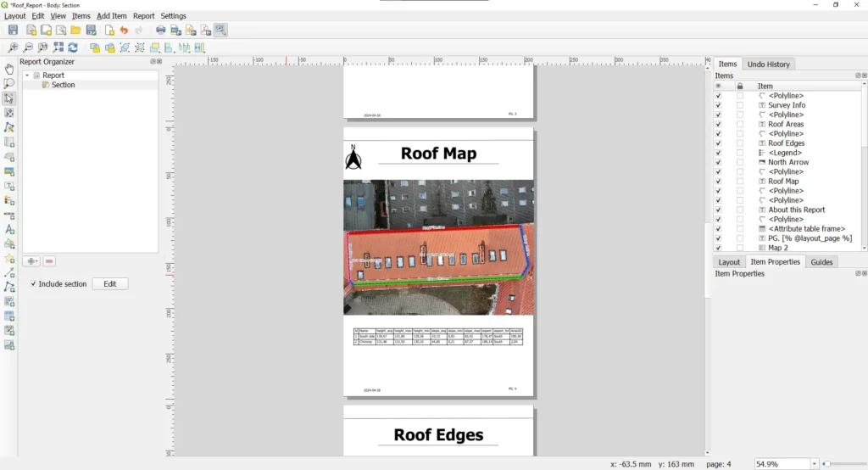The image size is (868, 470).
Task: Switch to the Undo History tab
Action: tap(768, 64)
